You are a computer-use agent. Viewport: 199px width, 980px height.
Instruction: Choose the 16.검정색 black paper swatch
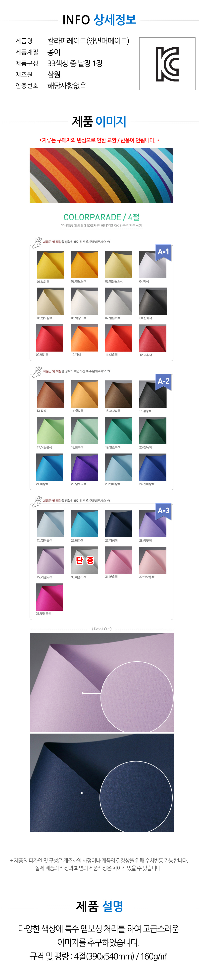(153, 394)
